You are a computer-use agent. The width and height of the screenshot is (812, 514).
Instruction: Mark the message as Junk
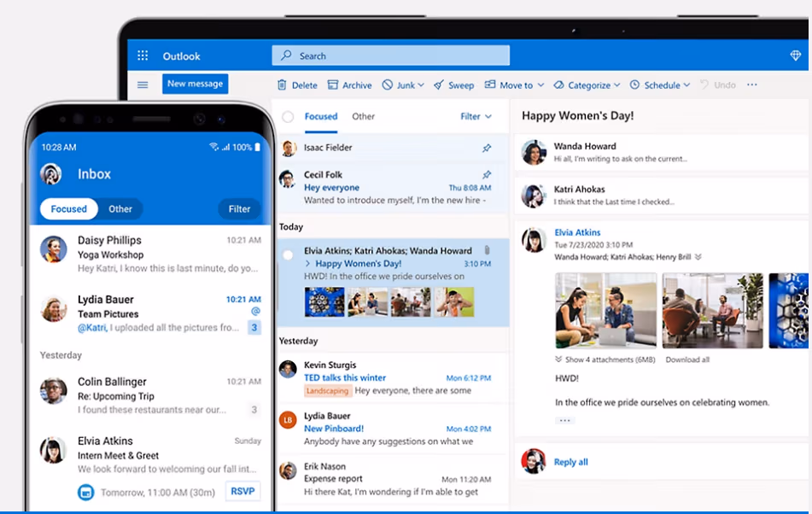(x=401, y=85)
